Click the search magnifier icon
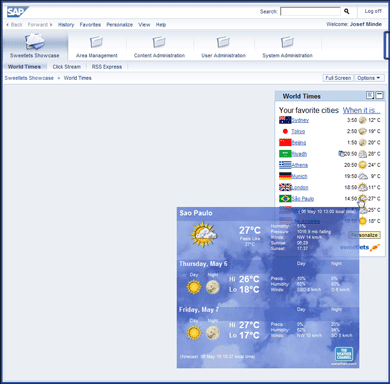This screenshot has width=390, height=384. pos(347,11)
